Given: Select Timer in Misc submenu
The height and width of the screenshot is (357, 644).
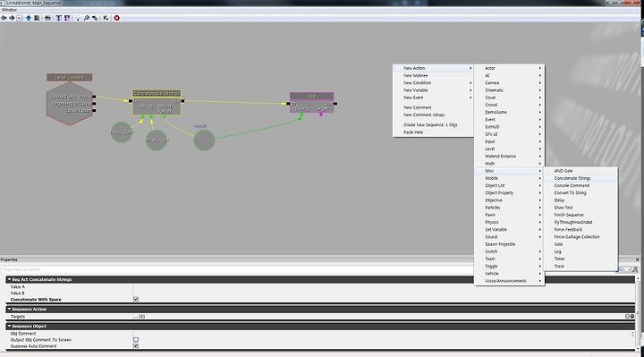Looking at the screenshot, I should pos(580,259).
